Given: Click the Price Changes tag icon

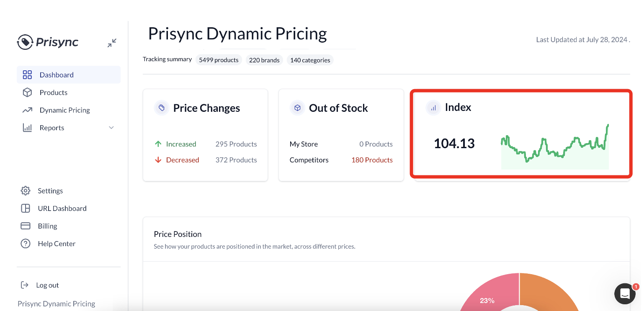Looking at the screenshot, I should (x=161, y=108).
